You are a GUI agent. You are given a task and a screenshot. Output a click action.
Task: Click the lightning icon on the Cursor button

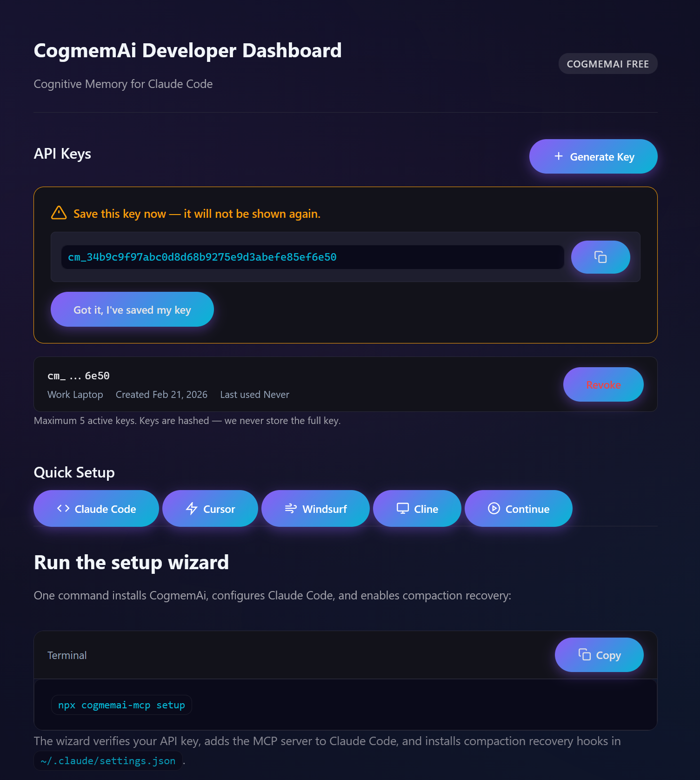(192, 508)
